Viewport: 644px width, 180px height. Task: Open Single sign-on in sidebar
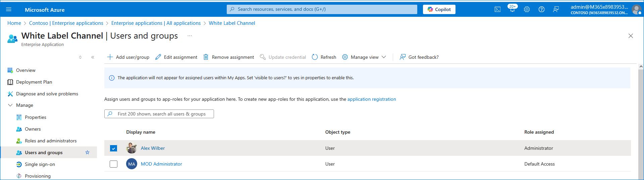(40, 164)
